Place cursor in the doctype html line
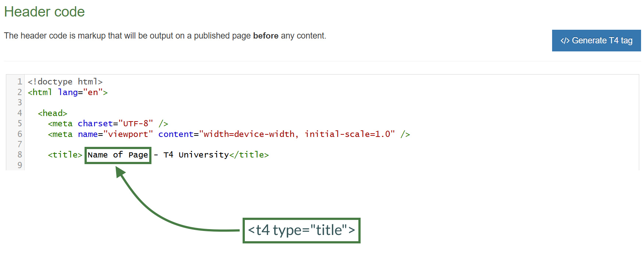The height and width of the screenshot is (257, 644). pyautogui.click(x=65, y=82)
